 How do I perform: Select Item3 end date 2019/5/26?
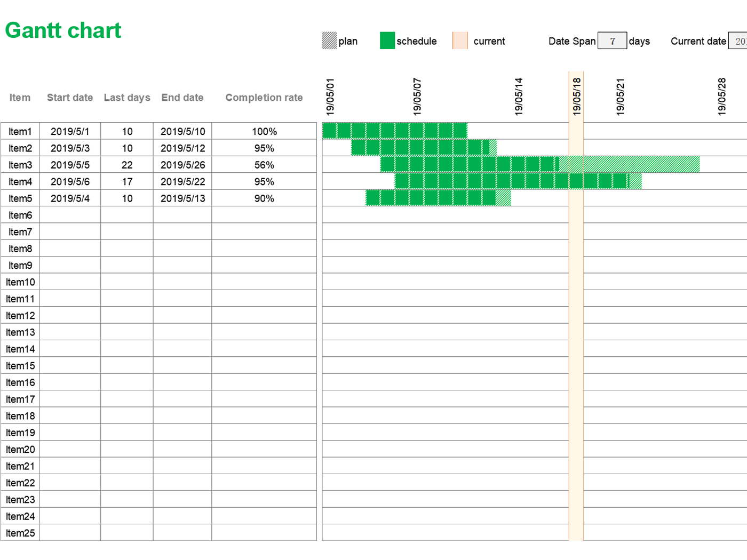point(182,165)
